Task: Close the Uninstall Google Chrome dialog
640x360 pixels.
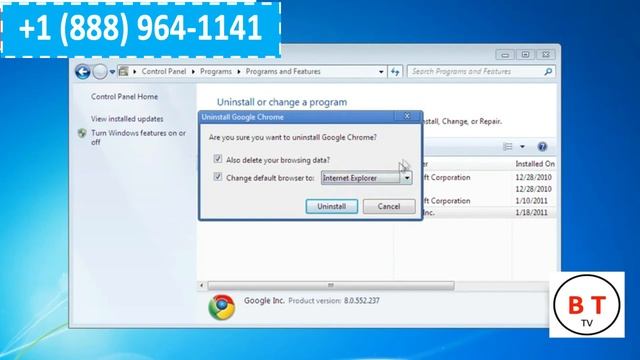Action: click(x=407, y=116)
